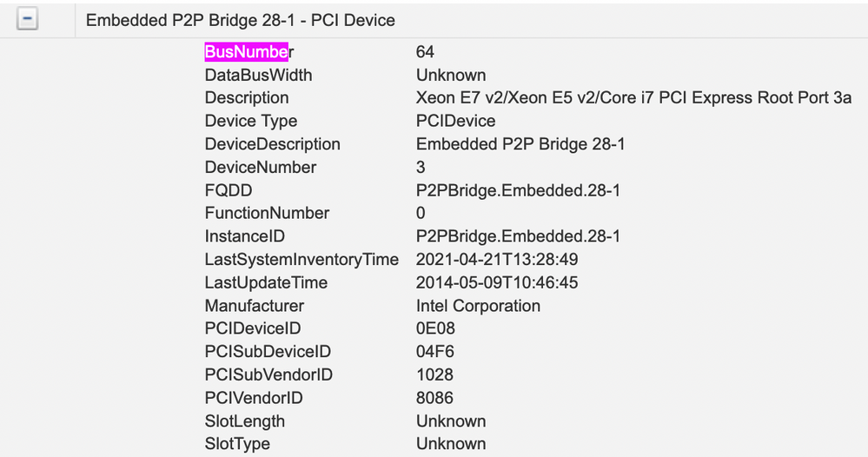Select the DataBusWidth label
Image resolution: width=868 pixels, height=457 pixels.
(x=259, y=76)
